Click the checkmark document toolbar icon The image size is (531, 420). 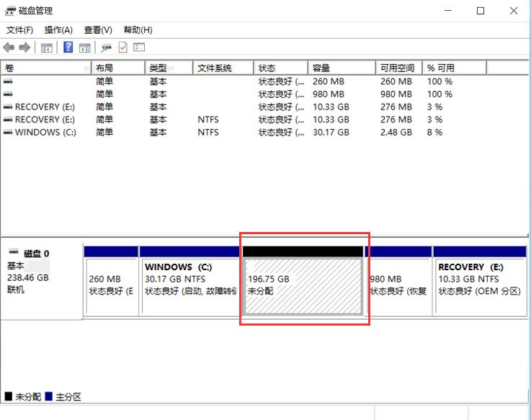pos(123,47)
